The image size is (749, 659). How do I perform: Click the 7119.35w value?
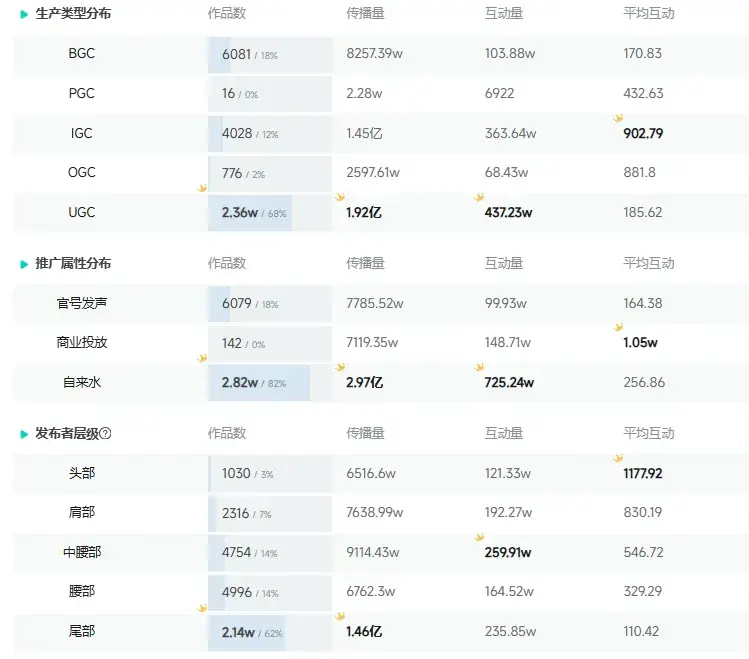(x=372, y=342)
